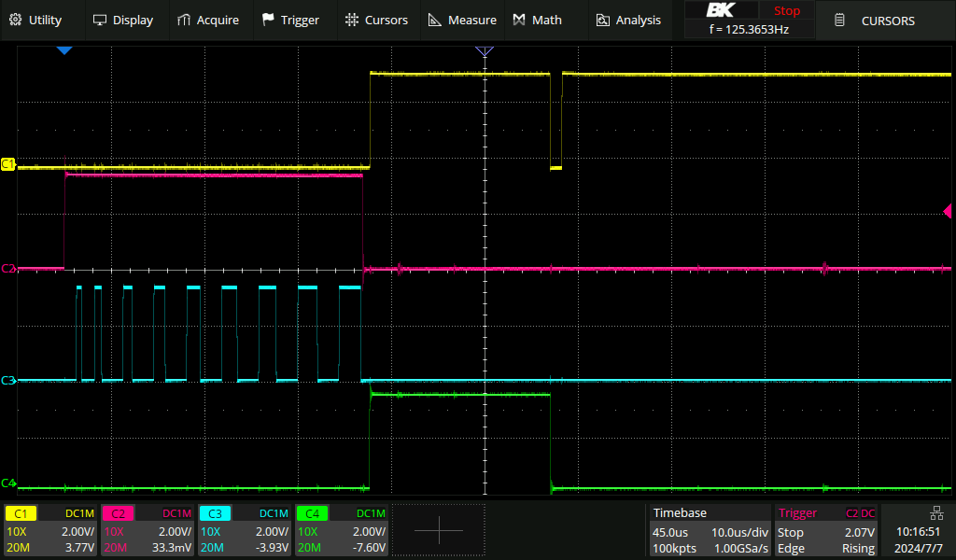
Task: Click the date 2024/7/7
Action: click(919, 548)
